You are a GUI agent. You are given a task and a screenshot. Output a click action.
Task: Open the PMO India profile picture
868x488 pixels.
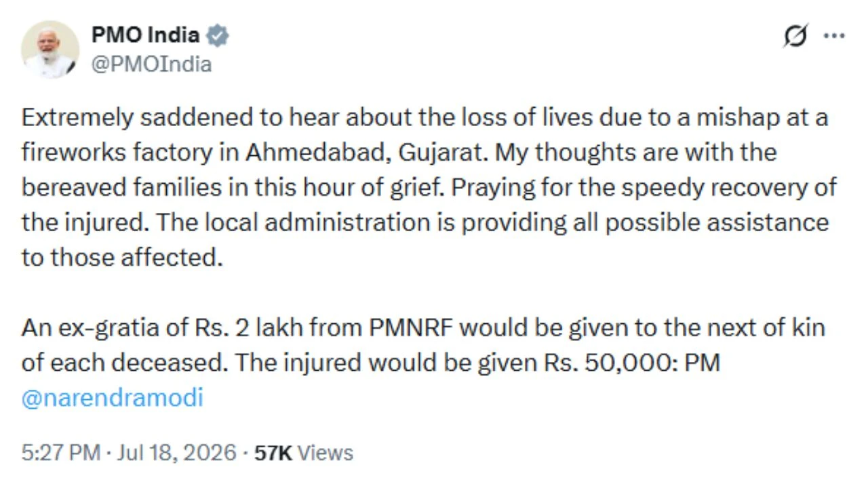coord(50,49)
